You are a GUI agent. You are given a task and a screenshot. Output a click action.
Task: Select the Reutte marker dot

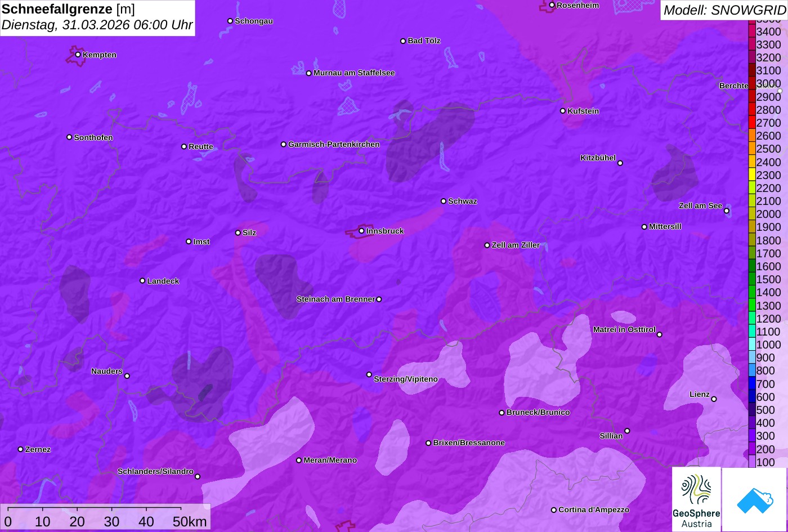[184, 146]
